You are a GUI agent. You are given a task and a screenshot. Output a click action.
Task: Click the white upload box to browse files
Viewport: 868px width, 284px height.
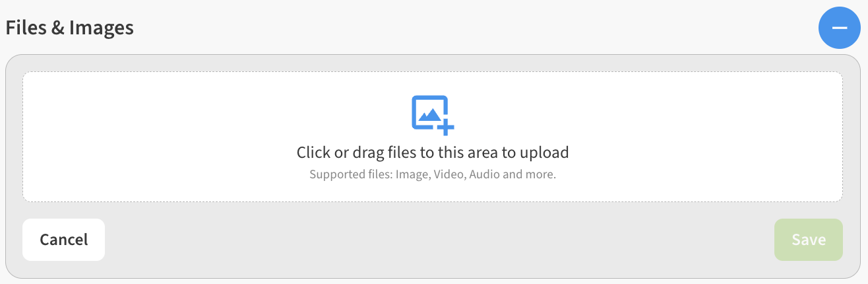(433, 137)
